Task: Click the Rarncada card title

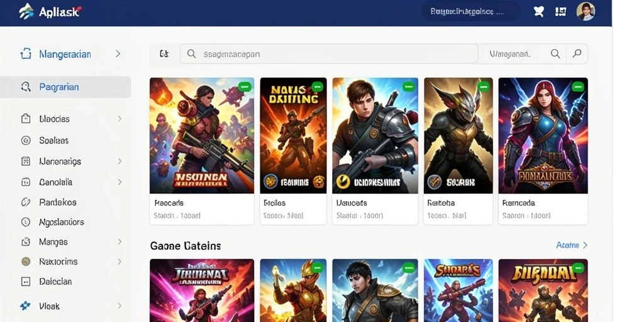Action: (x=519, y=203)
